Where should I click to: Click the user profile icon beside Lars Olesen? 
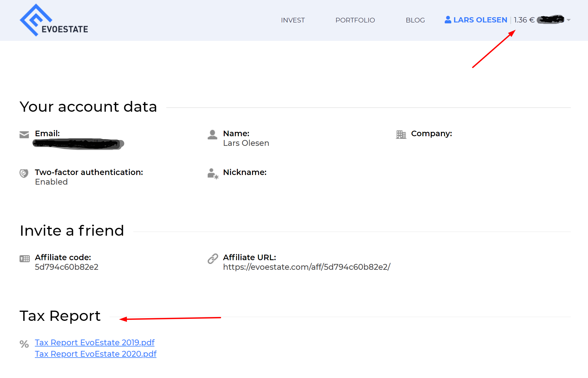[x=448, y=20]
